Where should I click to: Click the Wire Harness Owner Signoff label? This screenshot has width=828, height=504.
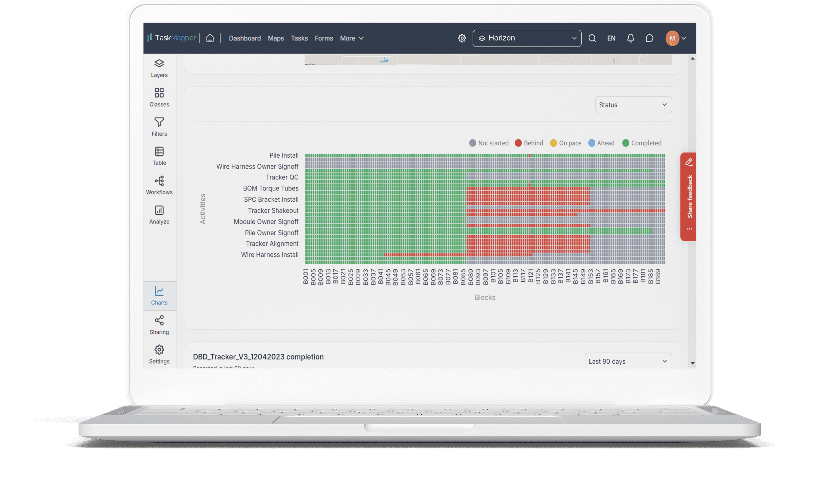257,166
